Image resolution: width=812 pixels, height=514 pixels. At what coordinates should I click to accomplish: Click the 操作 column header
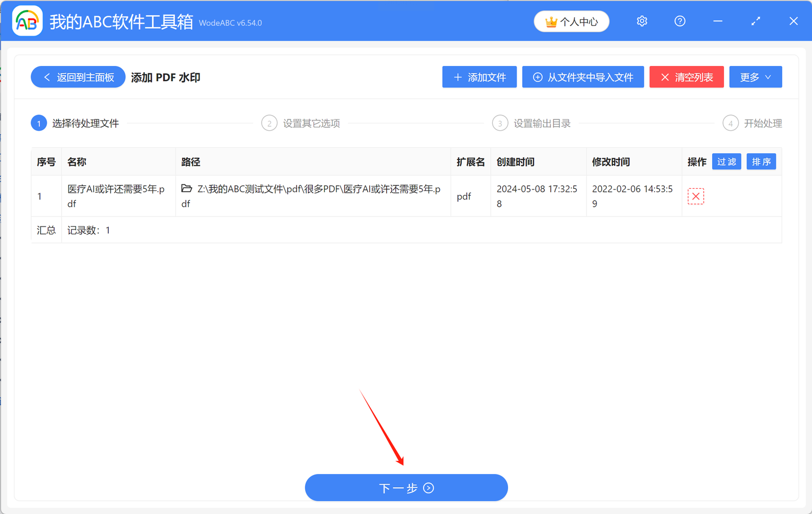click(697, 162)
